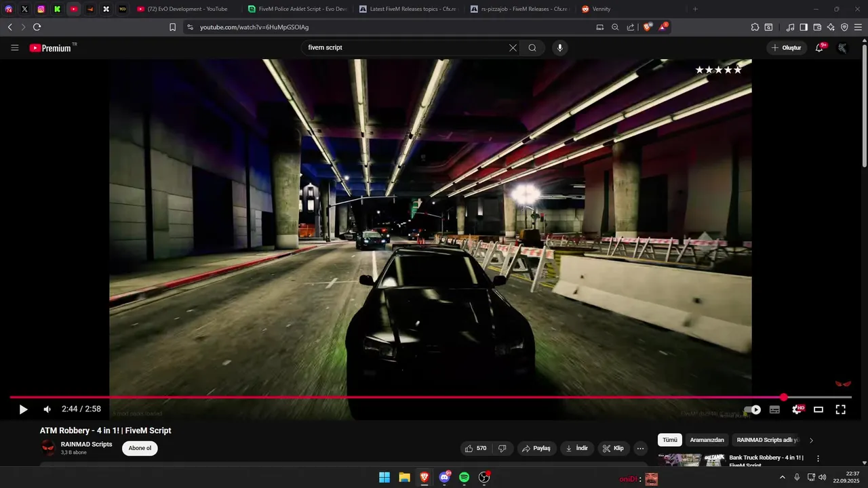Viewport: 868px width, 488px height.
Task: Click the youtube.com URL address field
Action: 254,27
